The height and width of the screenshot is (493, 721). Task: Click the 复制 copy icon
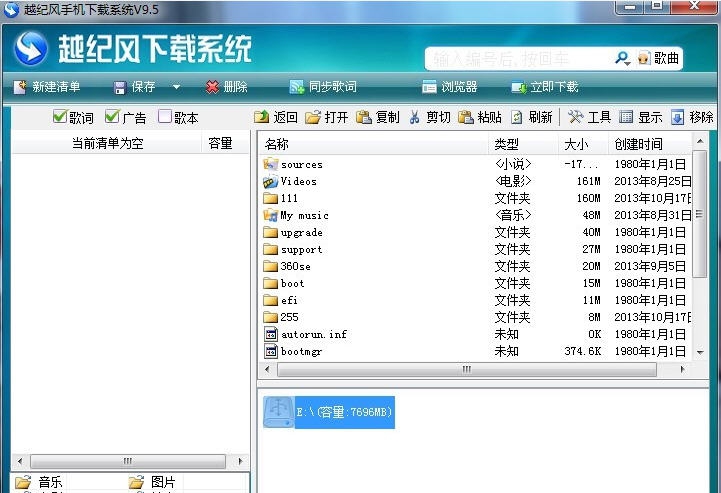pyautogui.click(x=364, y=117)
